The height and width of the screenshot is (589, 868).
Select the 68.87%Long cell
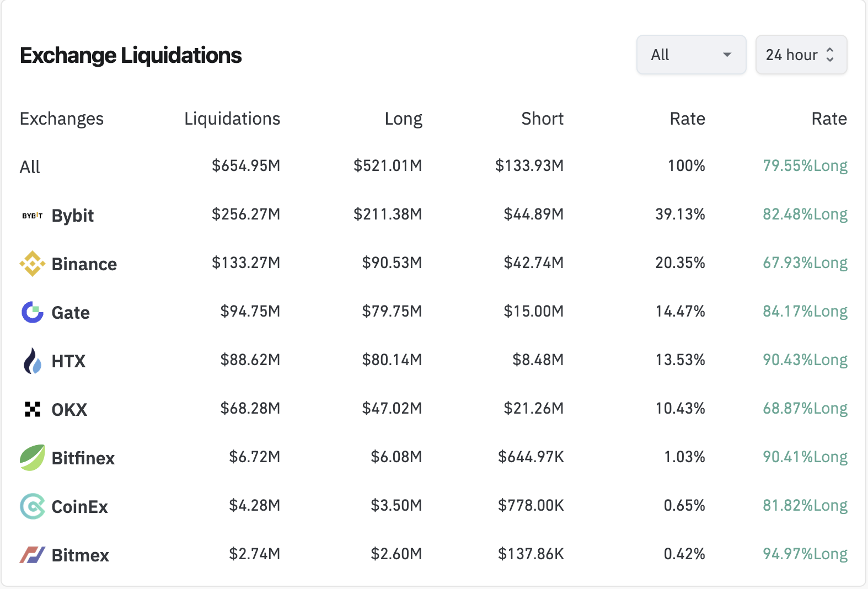[805, 408]
